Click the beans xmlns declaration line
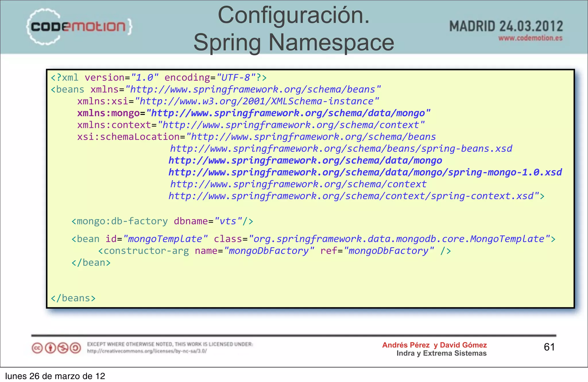588x382 pixels. 216,89
